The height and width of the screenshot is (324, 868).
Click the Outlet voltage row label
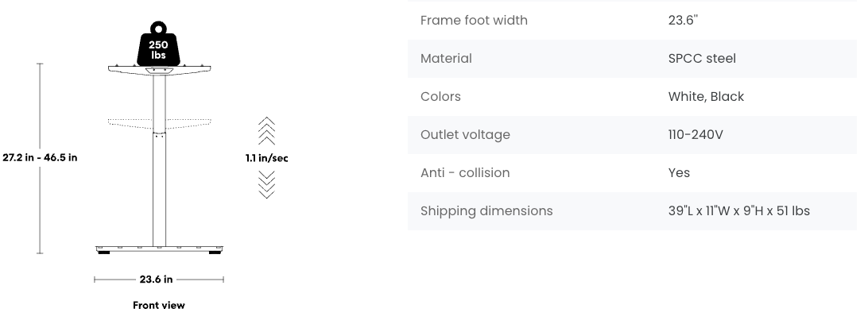click(x=465, y=135)
